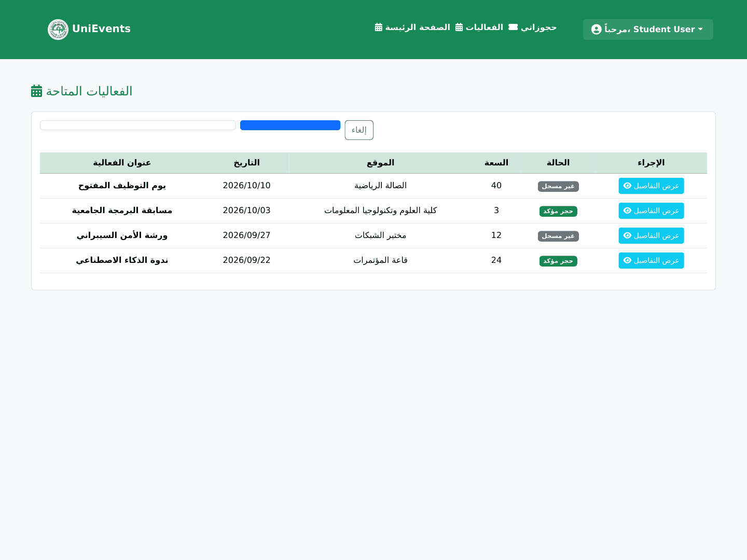Click the location مختبر الشبكات
The width and height of the screenshot is (747, 560).
(x=381, y=235)
